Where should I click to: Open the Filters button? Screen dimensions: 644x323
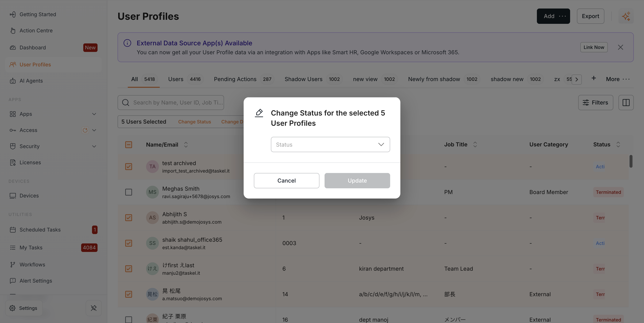pos(595,102)
